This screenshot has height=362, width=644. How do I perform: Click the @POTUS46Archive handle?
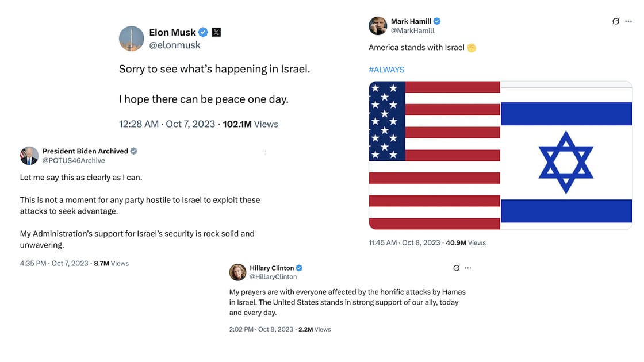click(x=74, y=161)
